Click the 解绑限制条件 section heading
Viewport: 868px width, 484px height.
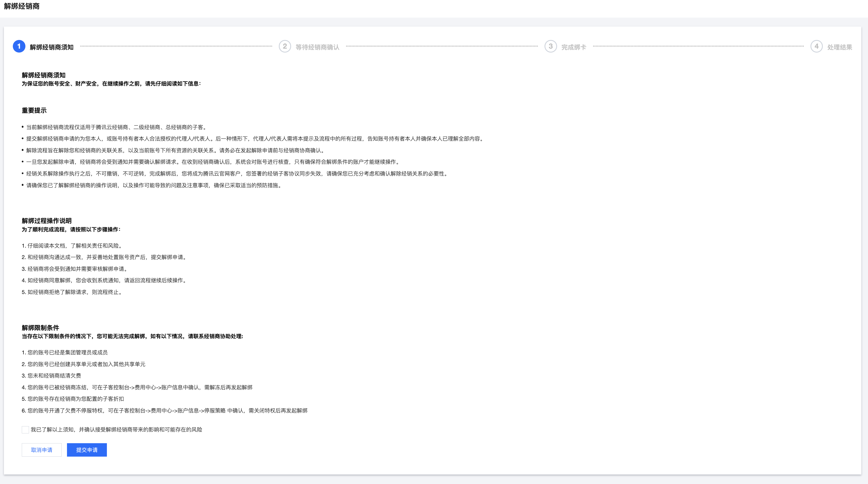[40, 328]
